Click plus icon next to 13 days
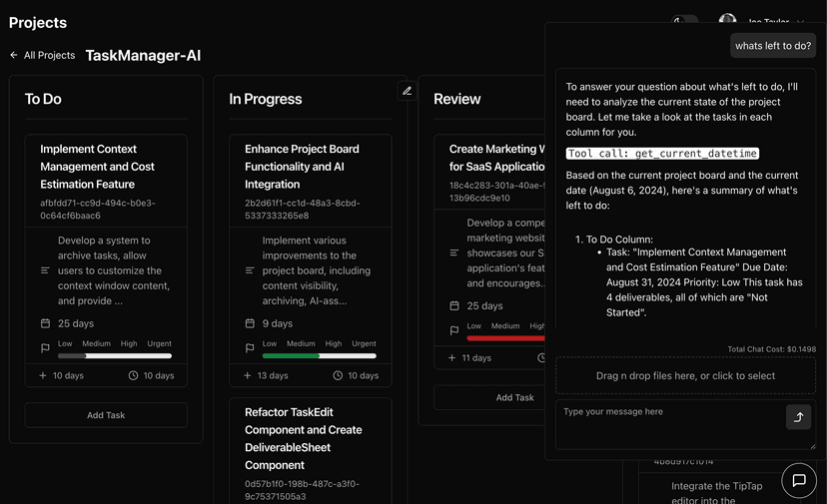Screen dimensions: 827x504 coord(248,375)
